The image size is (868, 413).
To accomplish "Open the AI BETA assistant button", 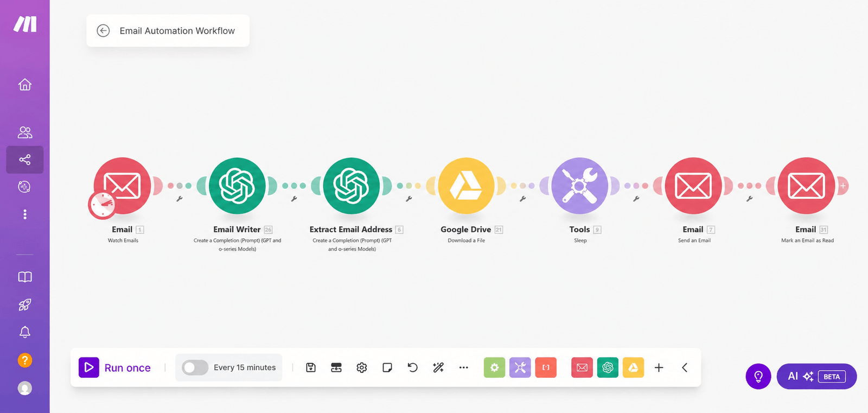I will (816, 376).
